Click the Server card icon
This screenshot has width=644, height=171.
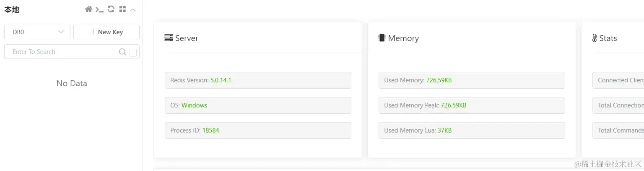pos(169,38)
